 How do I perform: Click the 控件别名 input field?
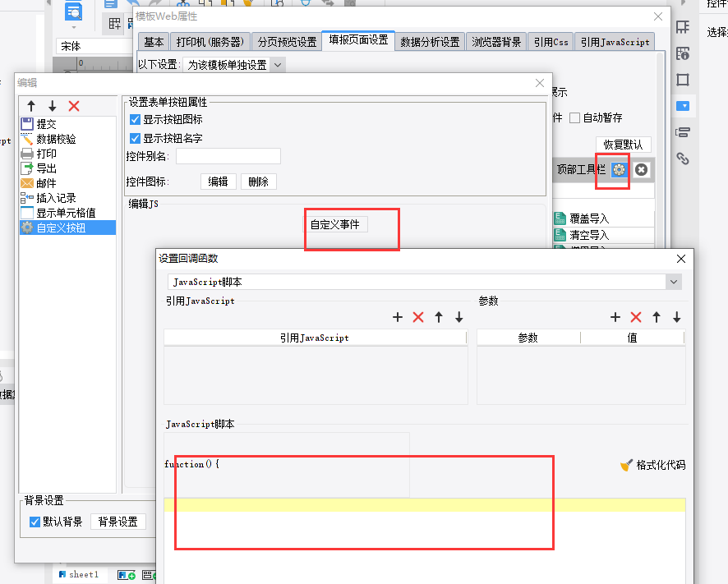click(228, 156)
